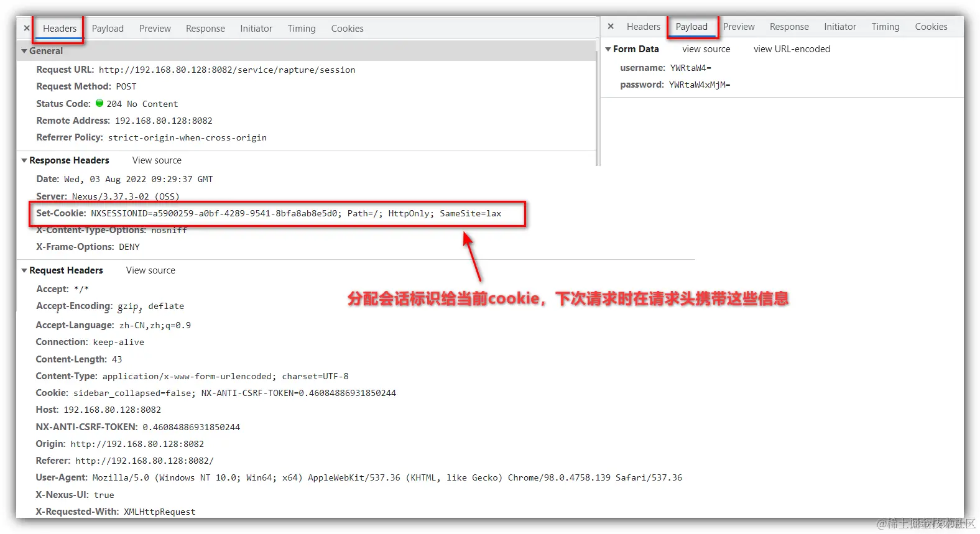
Task: Click View source beside Response Headers
Action: click(x=157, y=160)
